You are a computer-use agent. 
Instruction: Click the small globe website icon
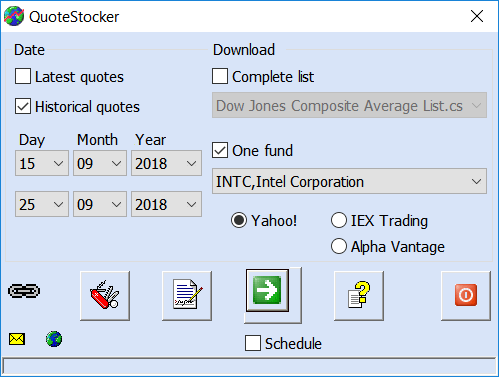coord(54,339)
